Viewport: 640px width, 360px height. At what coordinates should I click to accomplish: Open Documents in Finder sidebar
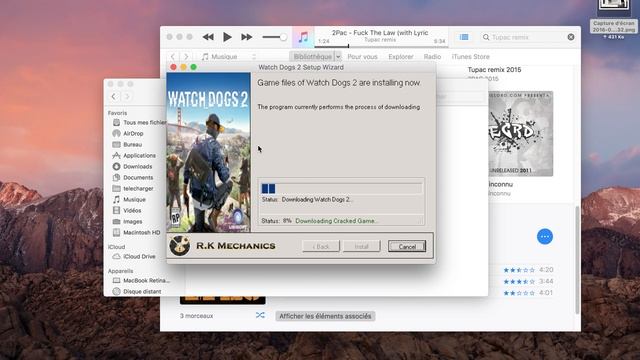(x=133, y=178)
